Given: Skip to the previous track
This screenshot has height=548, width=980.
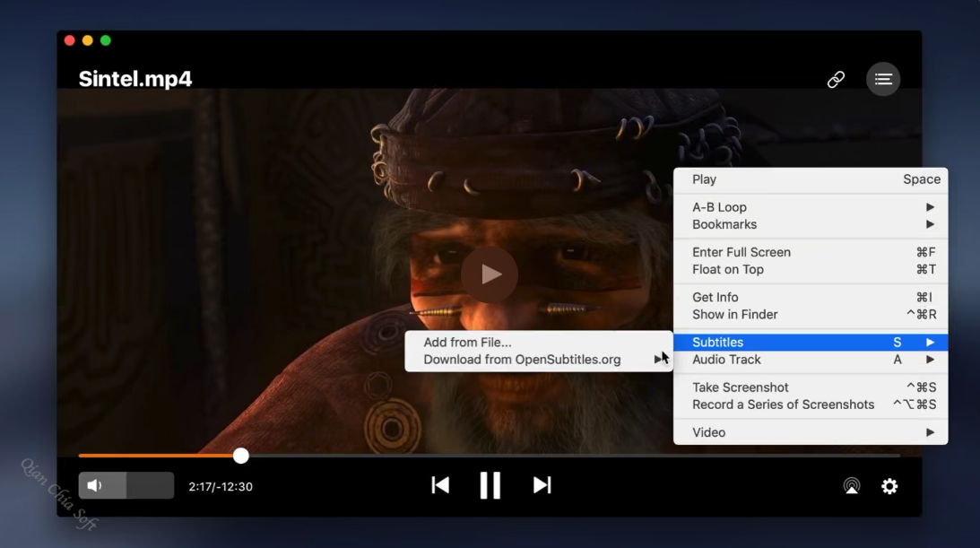Looking at the screenshot, I should (440, 485).
